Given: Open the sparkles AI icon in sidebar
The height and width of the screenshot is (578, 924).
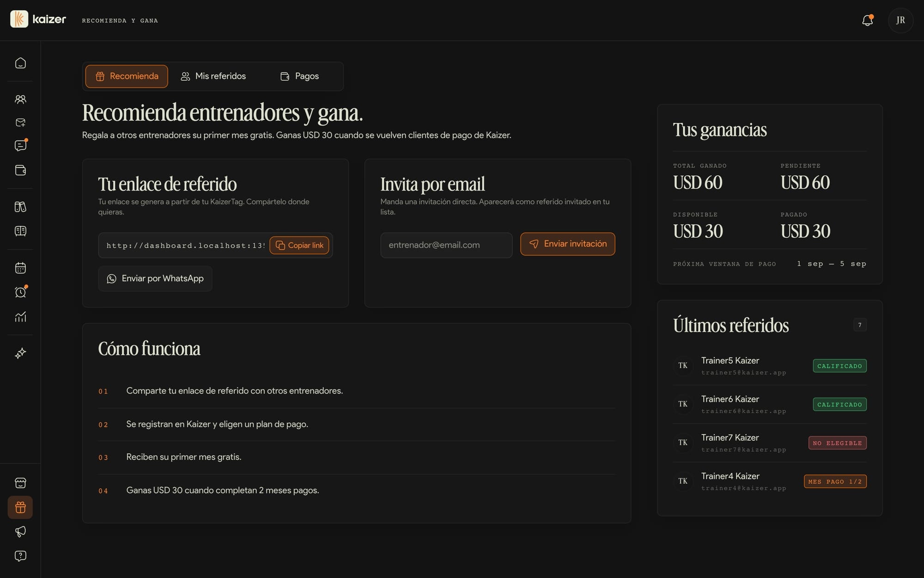Looking at the screenshot, I should 20,353.
